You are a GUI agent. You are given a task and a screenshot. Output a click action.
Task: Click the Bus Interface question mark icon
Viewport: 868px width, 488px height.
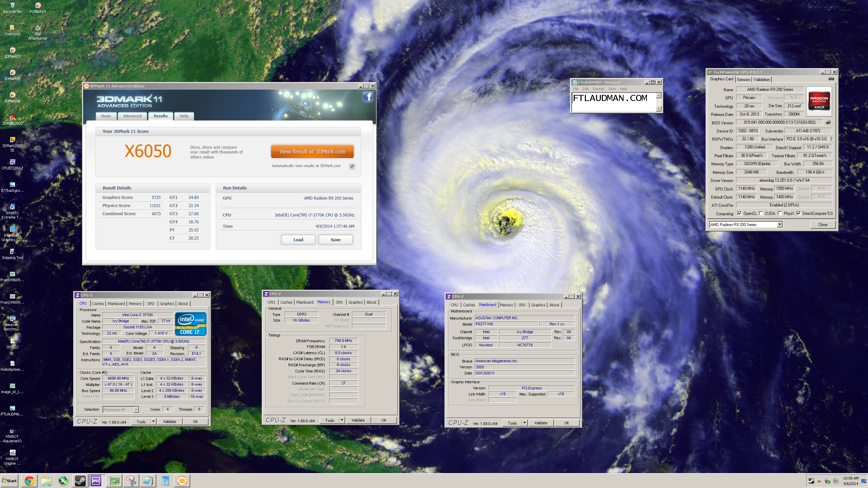pos(831,139)
